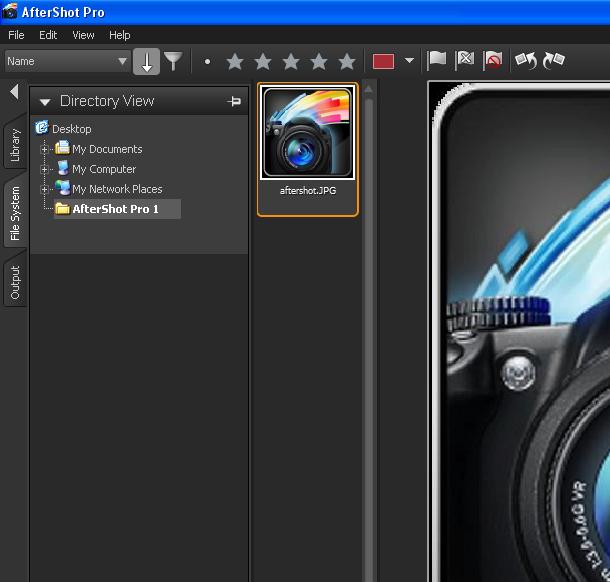Viewport: 610px width, 582px height.
Task: Toggle sort direction arrow button
Action: [x=146, y=61]
